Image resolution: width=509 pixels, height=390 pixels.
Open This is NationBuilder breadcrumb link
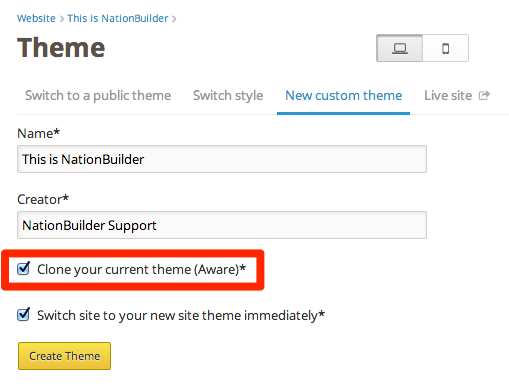pos(118,18)
